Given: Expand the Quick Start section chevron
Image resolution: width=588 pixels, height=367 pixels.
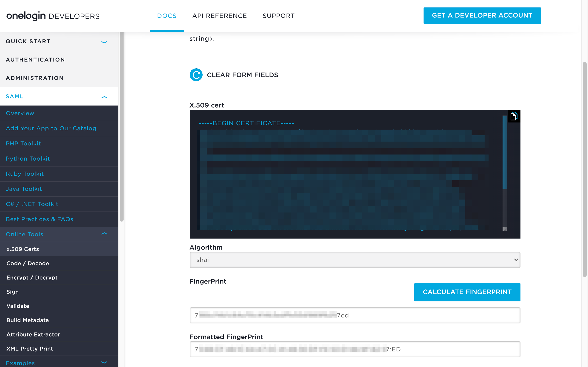Looking at the screenshot, I should click(104, 42).
